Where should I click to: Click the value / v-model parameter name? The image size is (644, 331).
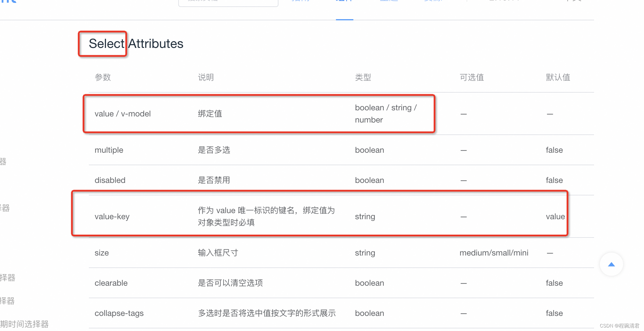click(x=123, y=114)
